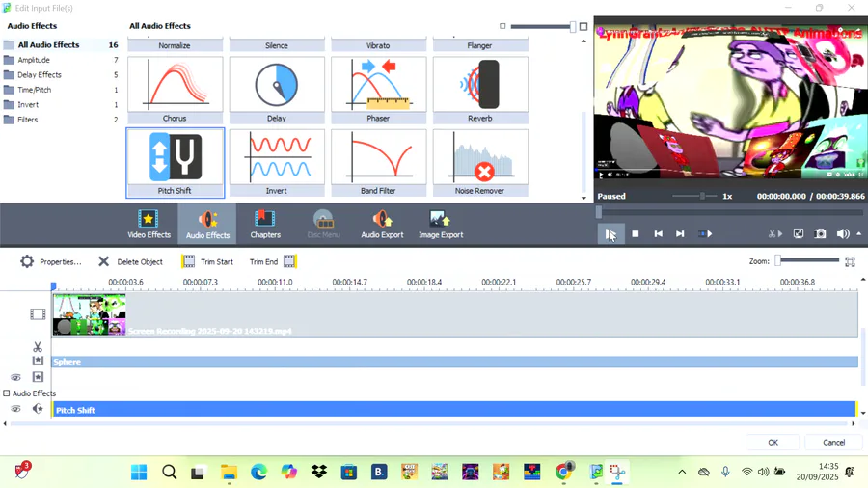The height and width of the screenshot is (488, 868).
Task: Click the video track filmstrip icon
Action: tap(38, 314)
